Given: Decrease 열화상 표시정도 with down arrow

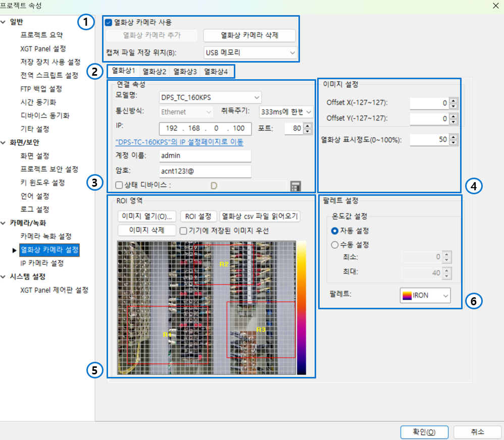Looking at the screenshot, I should (453, 142).
